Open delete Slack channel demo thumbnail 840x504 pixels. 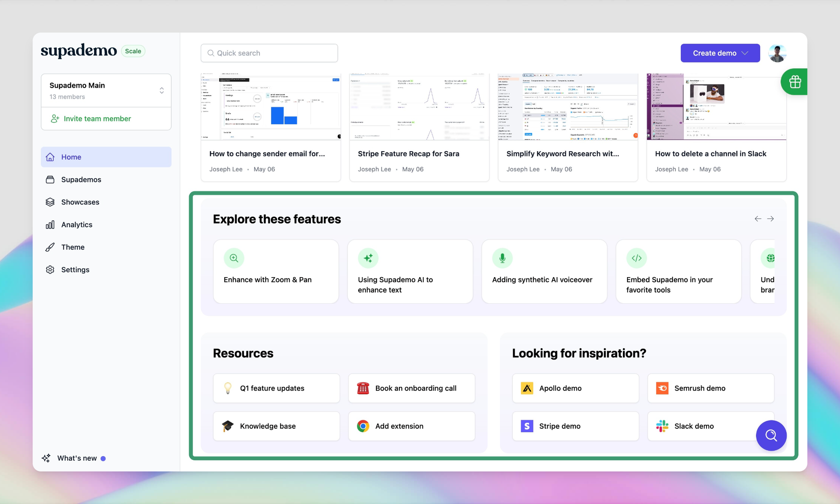717,107
